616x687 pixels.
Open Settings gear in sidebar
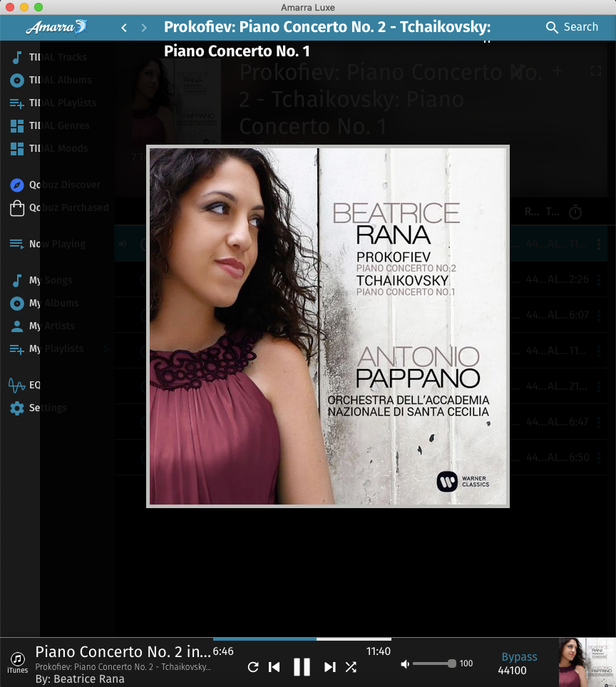coord(17,408)
